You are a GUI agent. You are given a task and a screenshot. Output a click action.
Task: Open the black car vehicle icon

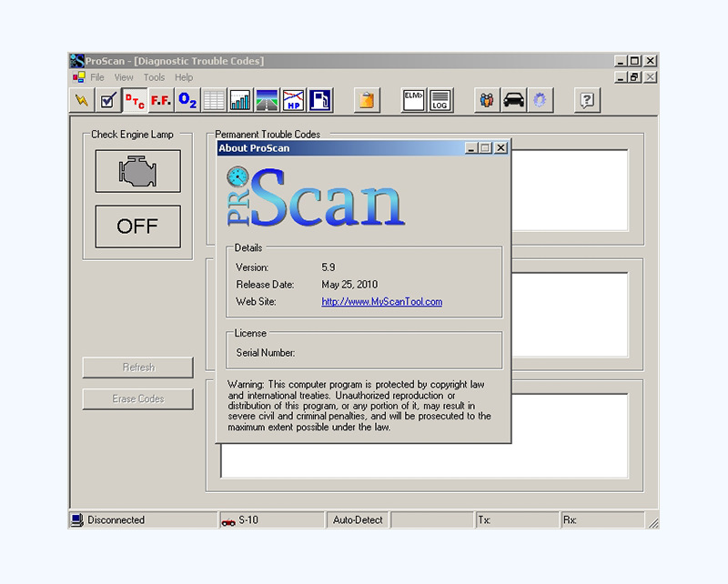[x=513, y=100]
